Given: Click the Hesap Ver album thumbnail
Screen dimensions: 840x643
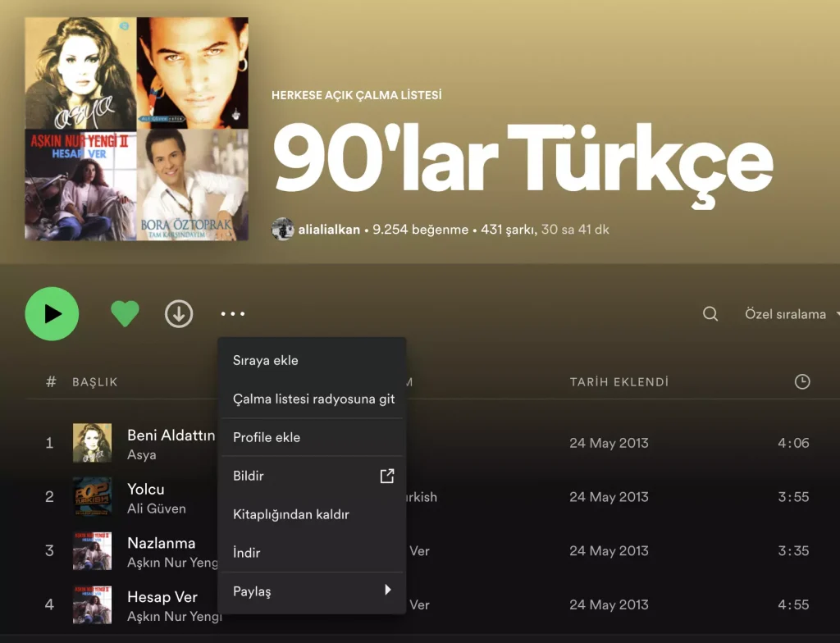Looking at the screenshot, I should tap(92, 604).
